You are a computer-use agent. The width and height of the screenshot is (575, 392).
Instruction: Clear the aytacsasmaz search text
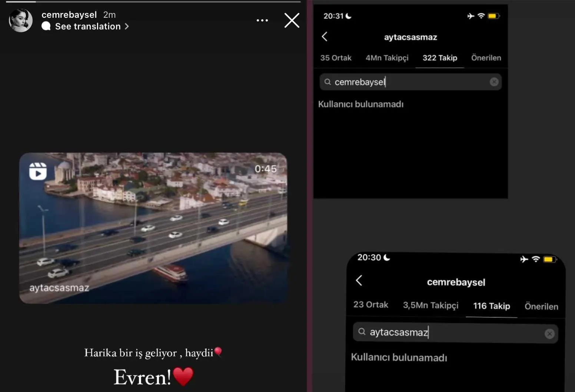tap(549, 334)
